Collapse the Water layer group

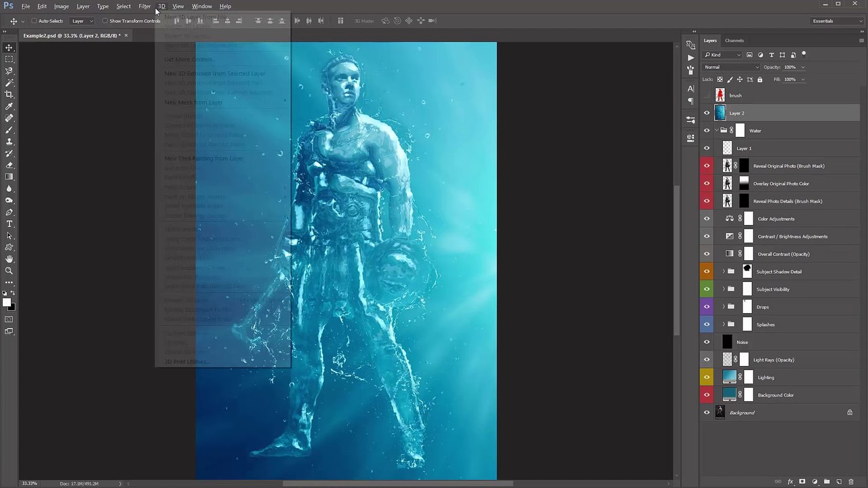click(x=717, y=131)
